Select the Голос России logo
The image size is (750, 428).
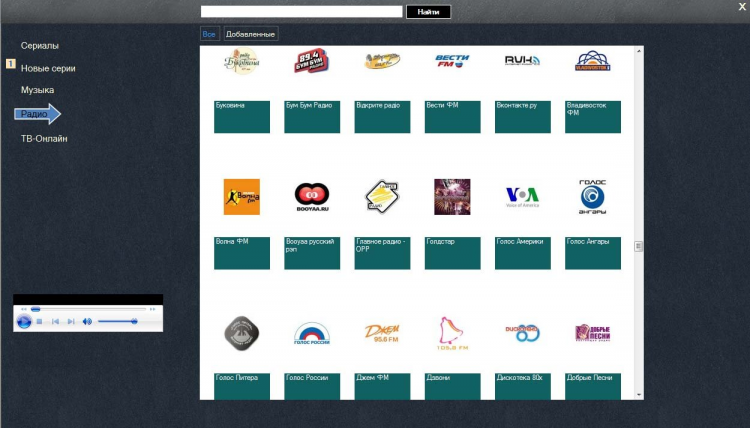click(x=311, y=333)
